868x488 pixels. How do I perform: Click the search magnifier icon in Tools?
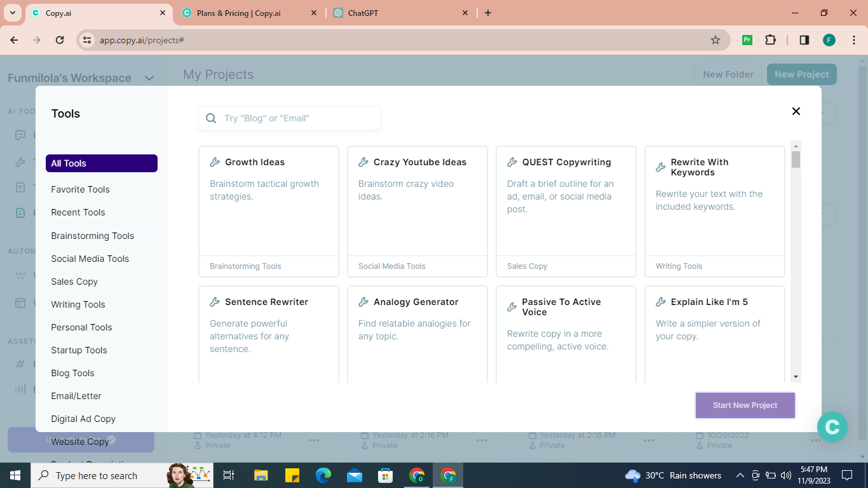coord(212,118)
